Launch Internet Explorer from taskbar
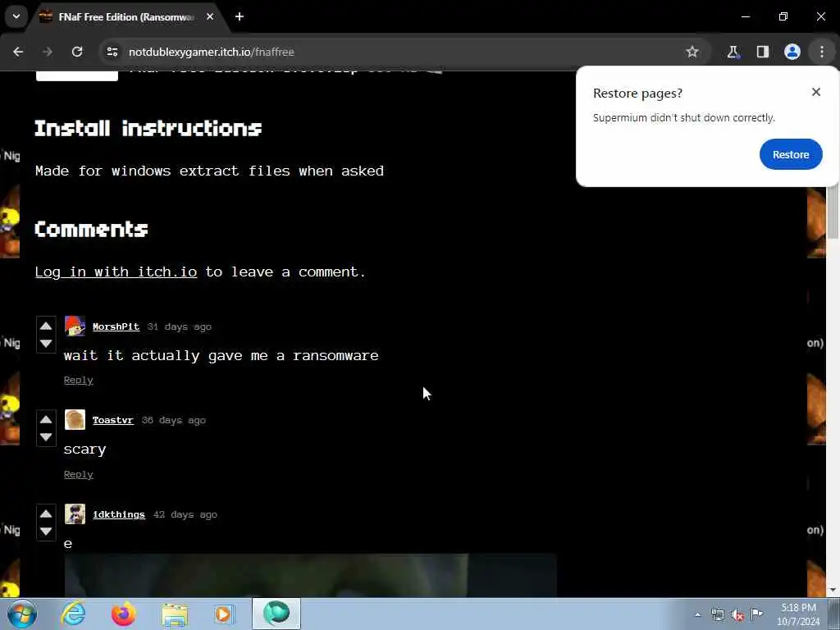Viewport: 840px width, 630px height. coord(73,614)
